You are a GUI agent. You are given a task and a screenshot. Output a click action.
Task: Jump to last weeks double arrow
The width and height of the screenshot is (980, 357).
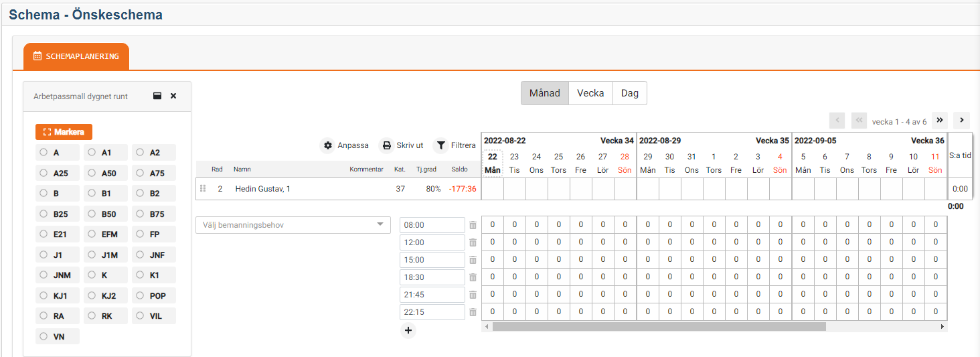[x=940, y=121]
